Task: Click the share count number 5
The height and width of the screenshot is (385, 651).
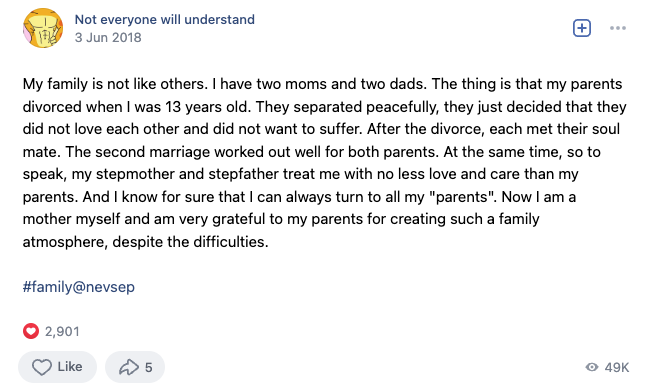Action: pyautogui.click(x=148, y=368)
